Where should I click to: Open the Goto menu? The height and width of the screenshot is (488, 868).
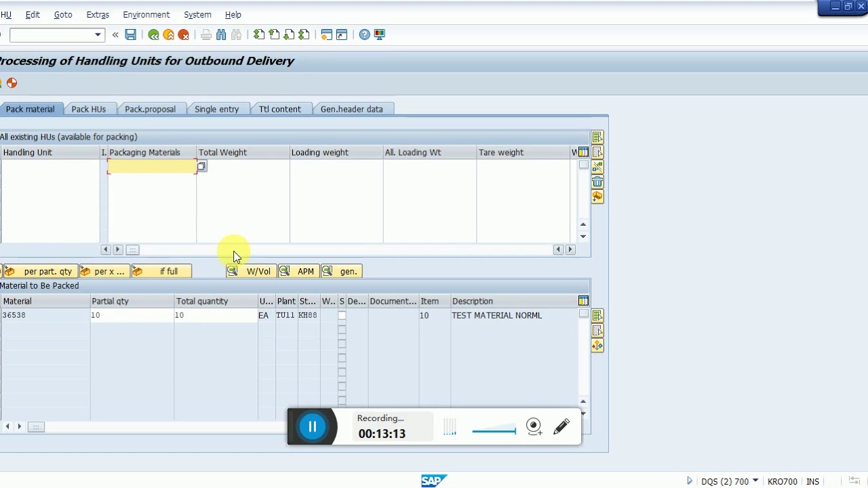pos(63,14)
